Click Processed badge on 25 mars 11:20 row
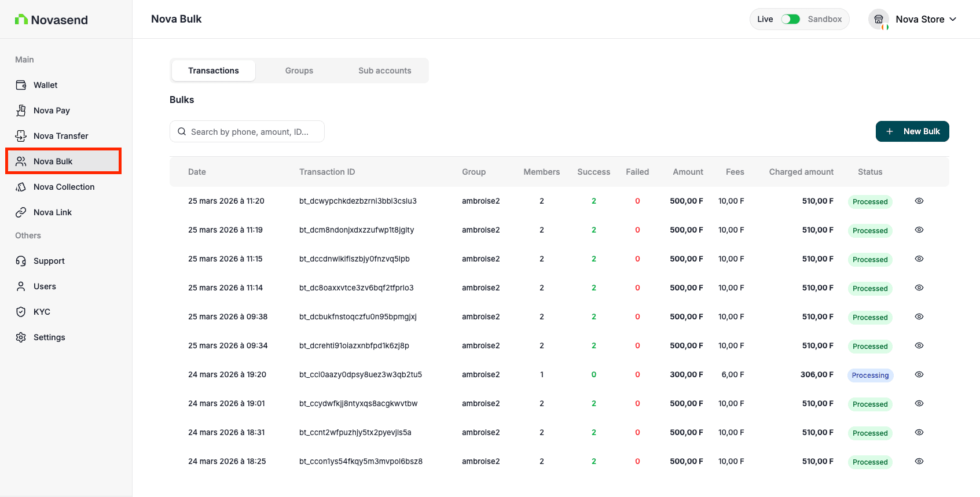 (870, 201)
